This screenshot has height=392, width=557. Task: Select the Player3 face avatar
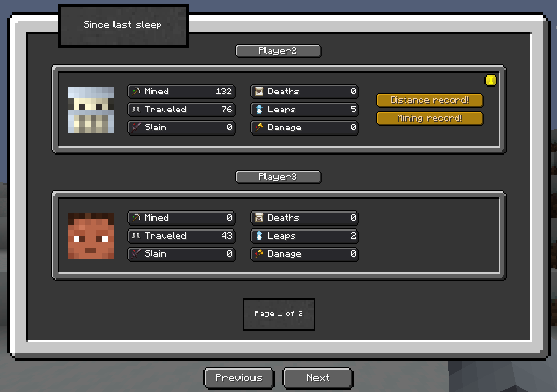(91, 236)
